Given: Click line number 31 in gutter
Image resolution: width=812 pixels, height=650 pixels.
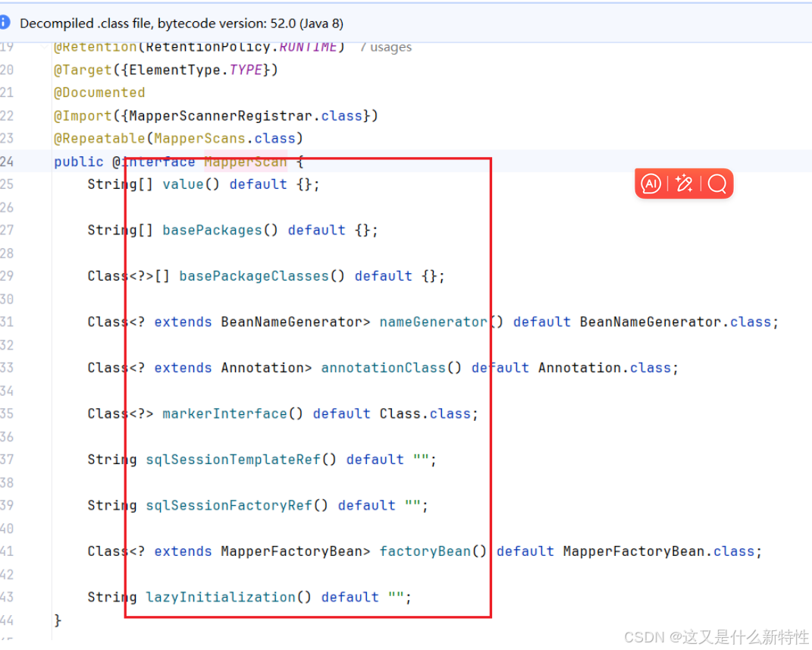Looking at the screenshot, I should tap(7, 322).
